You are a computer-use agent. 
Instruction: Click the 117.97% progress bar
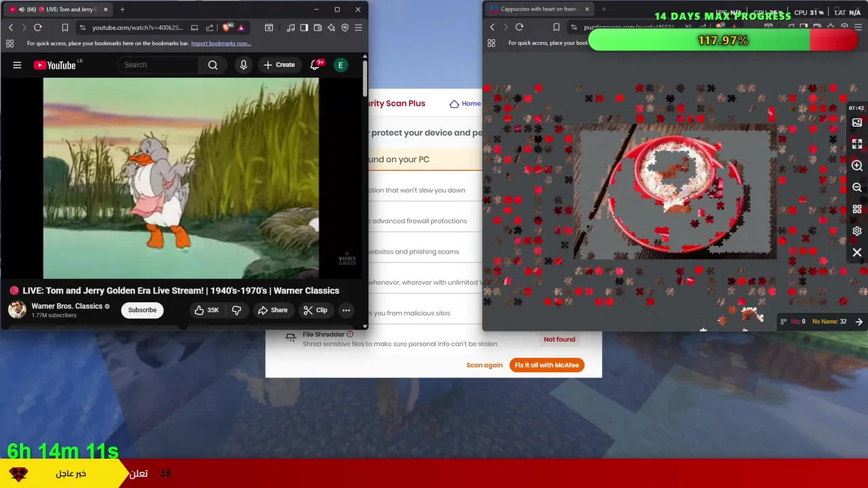723,41
